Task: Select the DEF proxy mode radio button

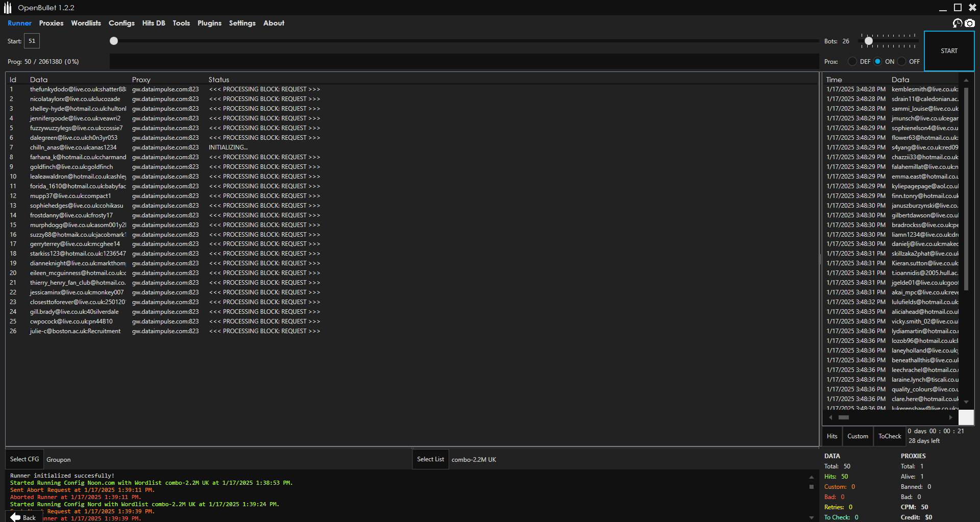Action: 852,61
